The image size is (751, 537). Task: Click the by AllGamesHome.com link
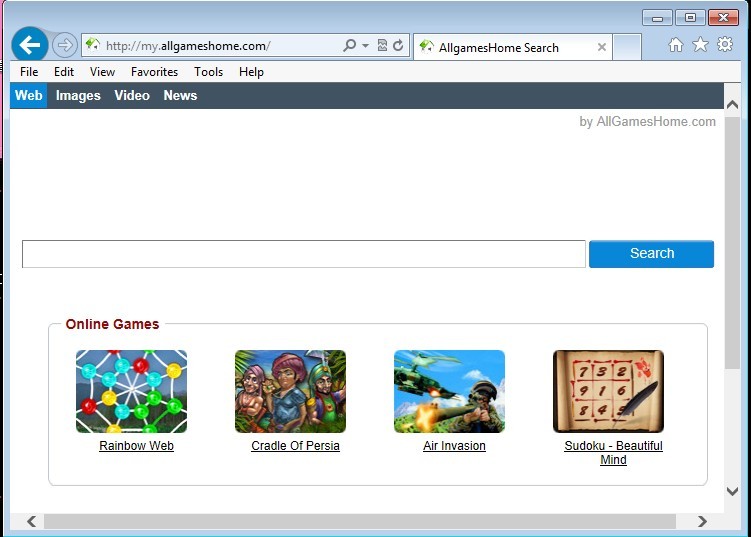click(648, 122)
